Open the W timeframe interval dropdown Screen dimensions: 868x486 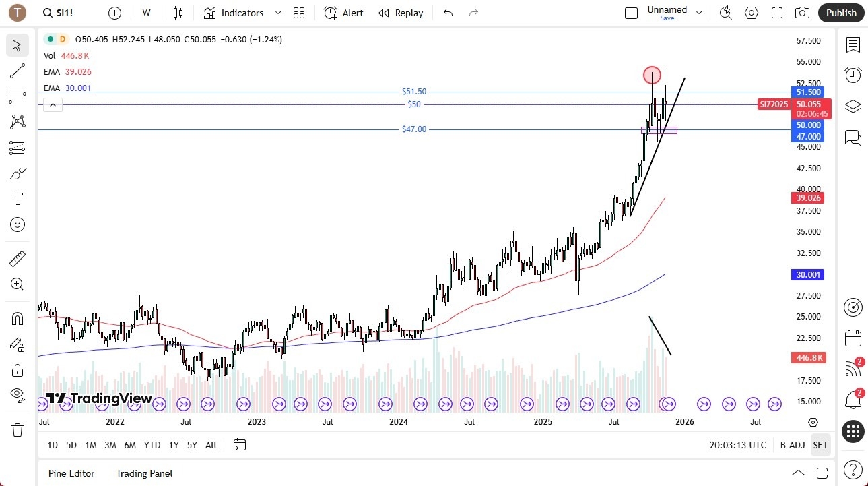click(x=146, y=13)
